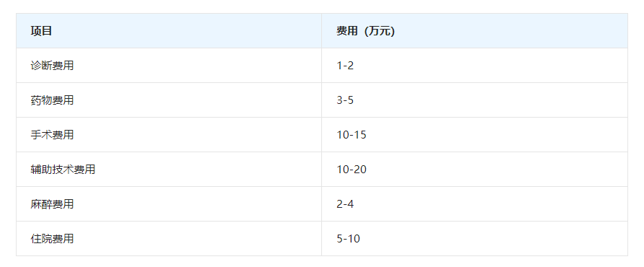The width and height of the screenshot is (644, 267).
Task: Click the 5-10 cost value
Action: [x=348, y=238]
